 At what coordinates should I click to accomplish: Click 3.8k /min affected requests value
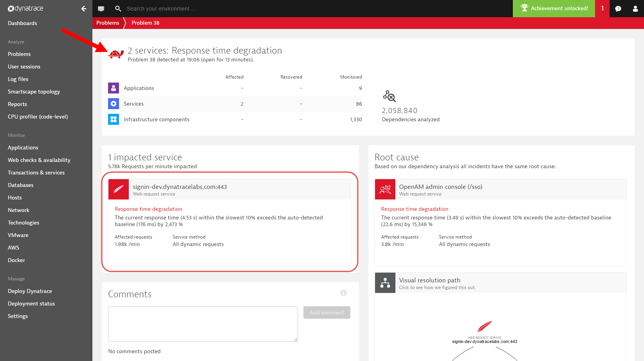(x=392, y=244)
